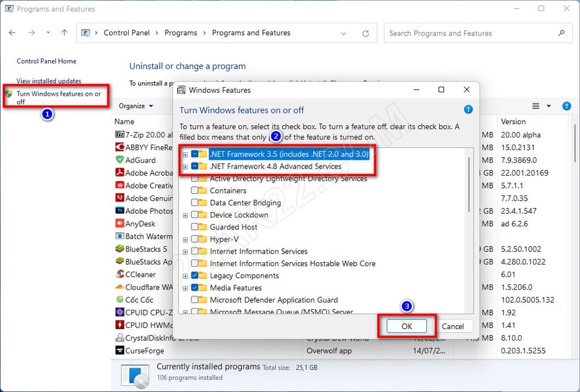The width and height of the screenshot is (580, 392).
Task: Expand the Hyper-V tree node
Action: click(185, 240)
